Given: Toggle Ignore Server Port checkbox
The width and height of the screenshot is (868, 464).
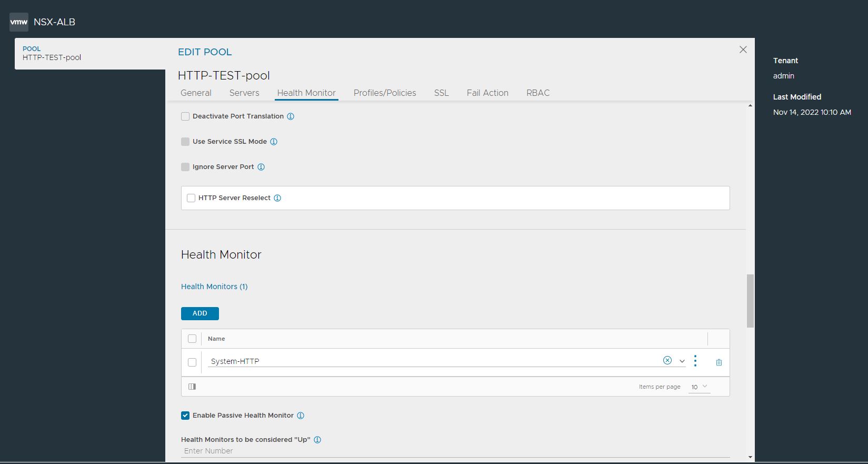Looking at the screenshot, I should [x=185, y=167].
